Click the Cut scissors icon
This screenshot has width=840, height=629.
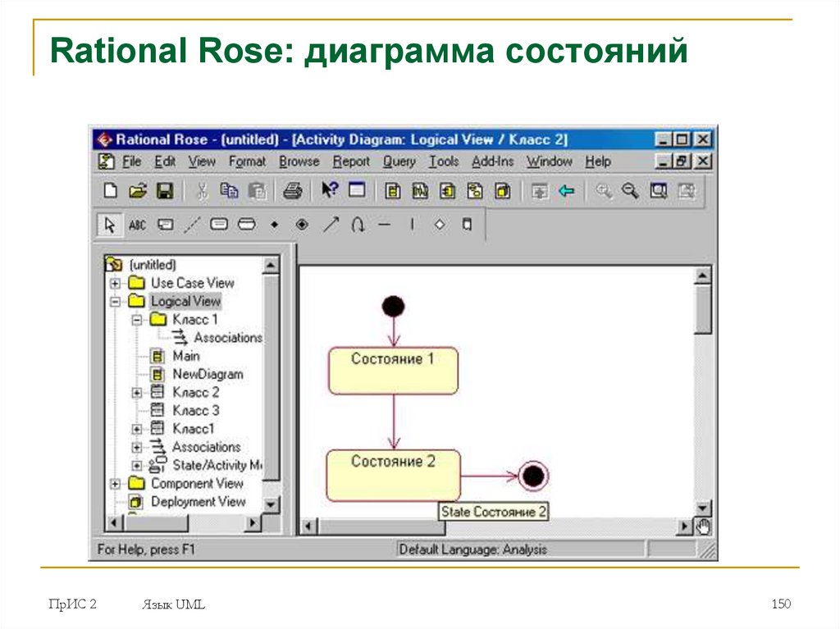[x=202, y=191]
